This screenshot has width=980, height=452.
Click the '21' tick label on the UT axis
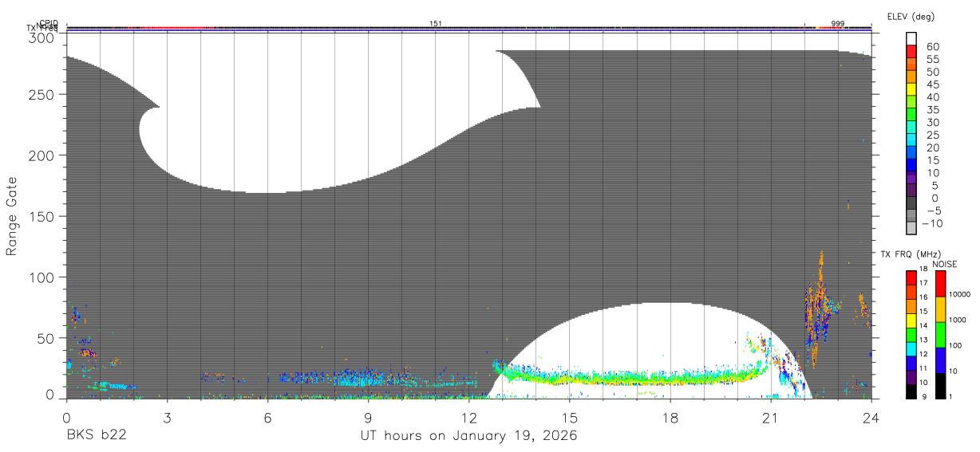[771, 417]
